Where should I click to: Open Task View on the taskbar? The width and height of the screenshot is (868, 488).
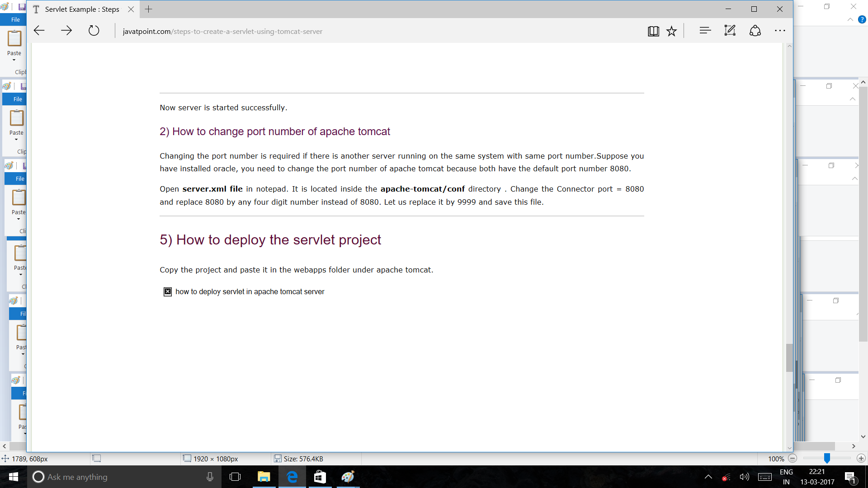(235, 477)
